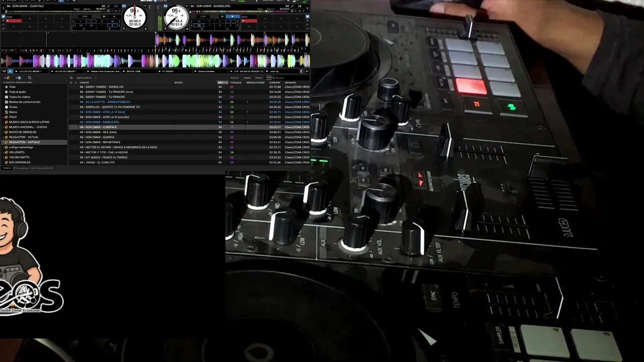Select Todo el audio in sidebar
The width and height of the screenshot is (644, 362).
(x=17, y=92)
